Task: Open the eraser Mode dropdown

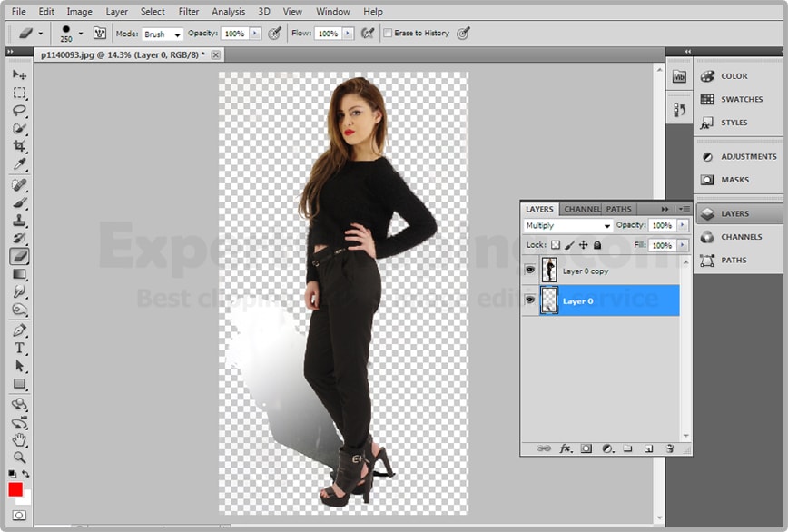Action: coord(163,34)
